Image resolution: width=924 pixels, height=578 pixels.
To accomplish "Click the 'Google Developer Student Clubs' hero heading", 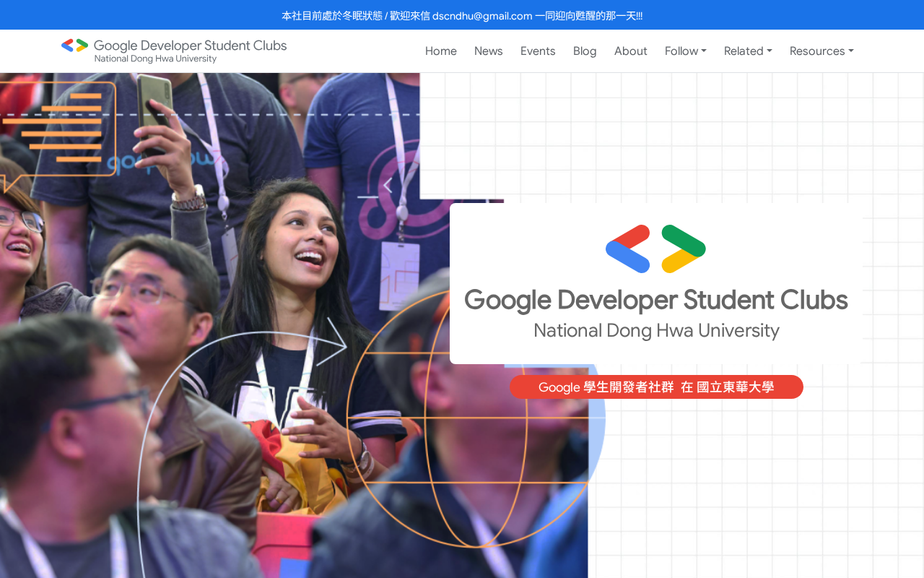I will point(655,300).
